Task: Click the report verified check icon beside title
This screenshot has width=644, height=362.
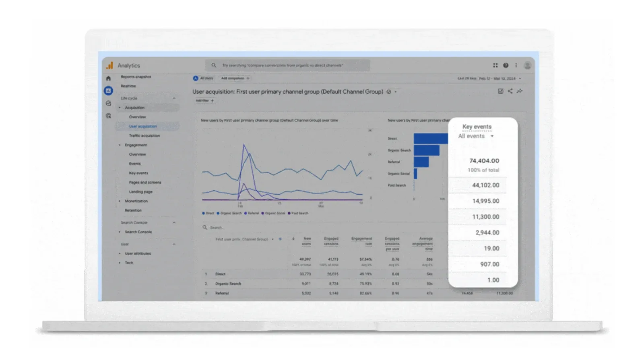Action: [389, 92]
